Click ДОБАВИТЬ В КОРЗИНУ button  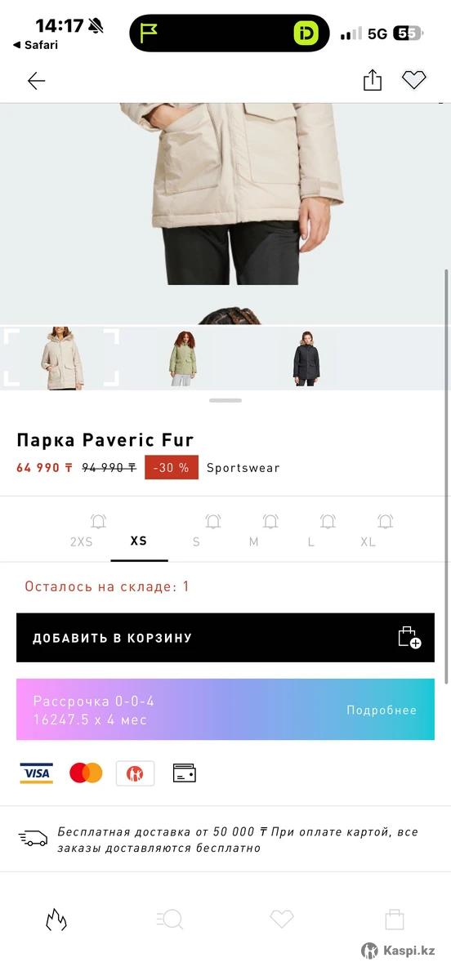(x=225, y=638)
